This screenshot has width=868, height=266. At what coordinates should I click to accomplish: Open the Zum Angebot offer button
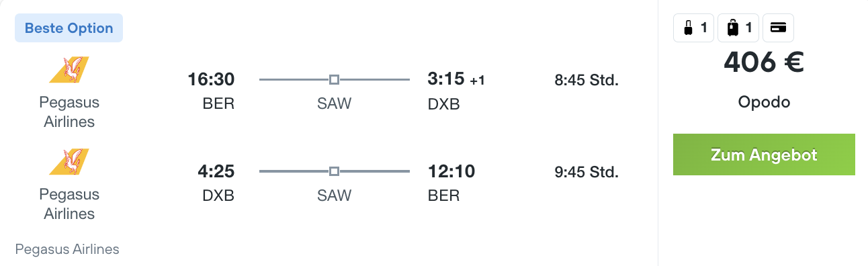tap(764, 154)
